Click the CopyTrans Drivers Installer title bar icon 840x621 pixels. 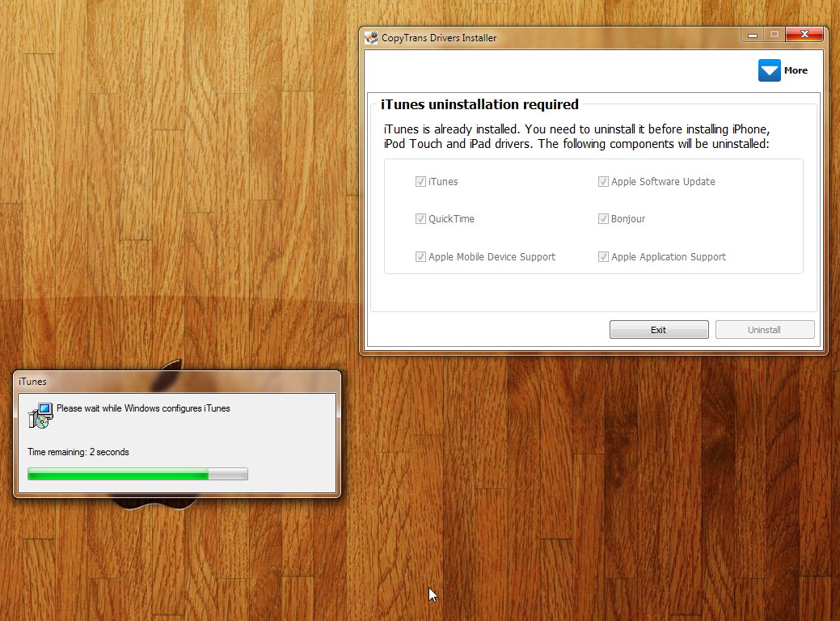point(371,37)
